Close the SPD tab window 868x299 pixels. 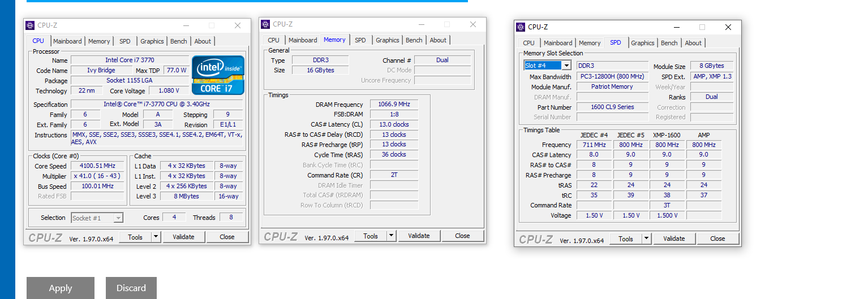tap(728, 27)
